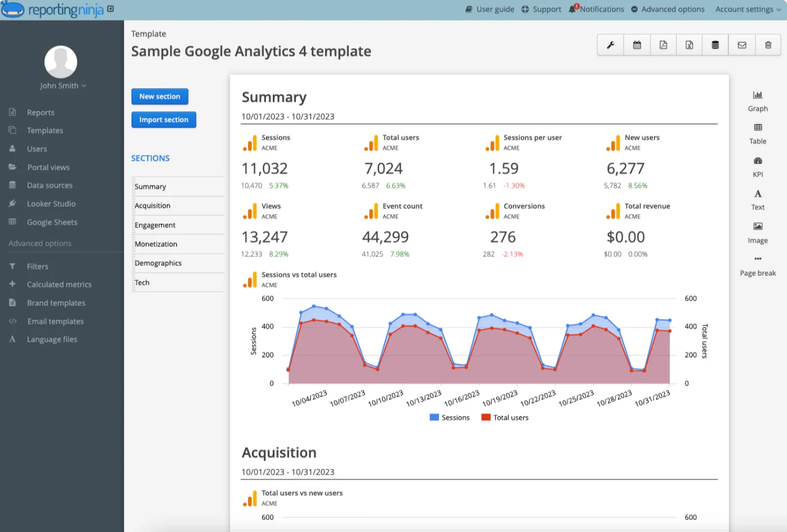Export template as Excel file icon
The image size is (787, 532).
click(x=689, y=45)
